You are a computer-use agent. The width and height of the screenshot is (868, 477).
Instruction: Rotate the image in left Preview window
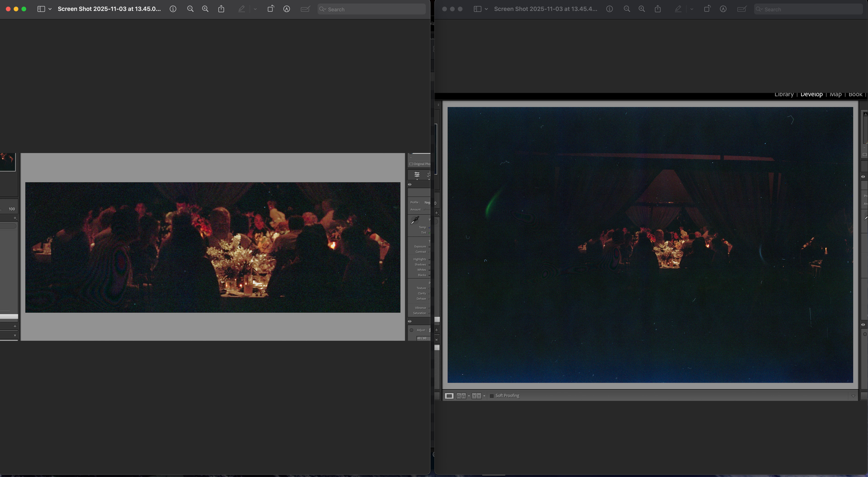point(270,9)
